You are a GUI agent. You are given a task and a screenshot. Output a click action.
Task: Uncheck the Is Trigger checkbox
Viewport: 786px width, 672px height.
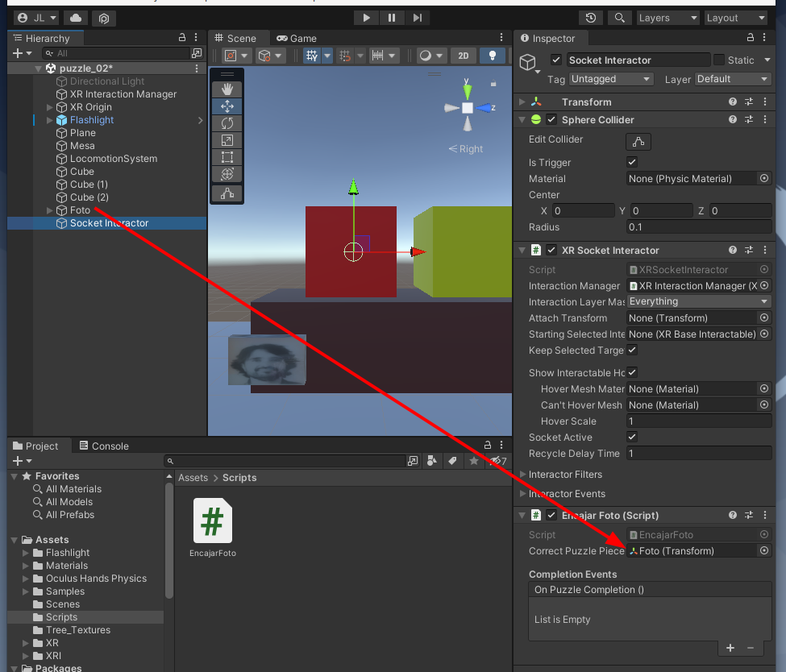coord(631,162)
